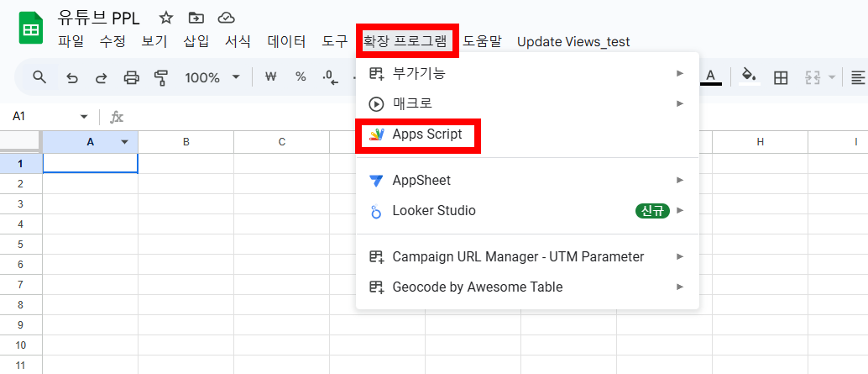Image resolution: width=868 pixels, height=374 pixels.
Task: Decrease decimal places
Action: coord(331,77)
